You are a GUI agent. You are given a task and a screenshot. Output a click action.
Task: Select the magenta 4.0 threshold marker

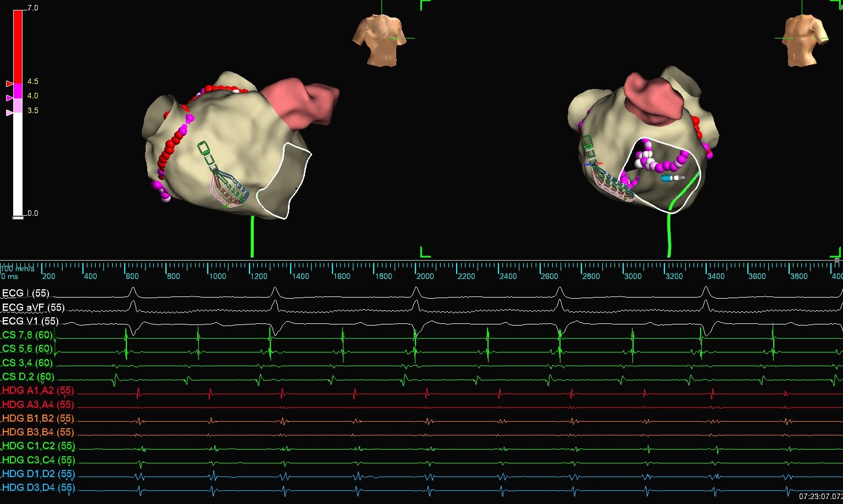[9, 98]
